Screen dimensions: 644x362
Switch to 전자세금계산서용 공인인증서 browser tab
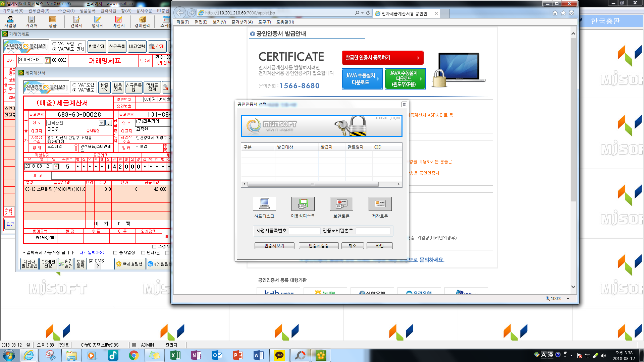tap(406, 13)
